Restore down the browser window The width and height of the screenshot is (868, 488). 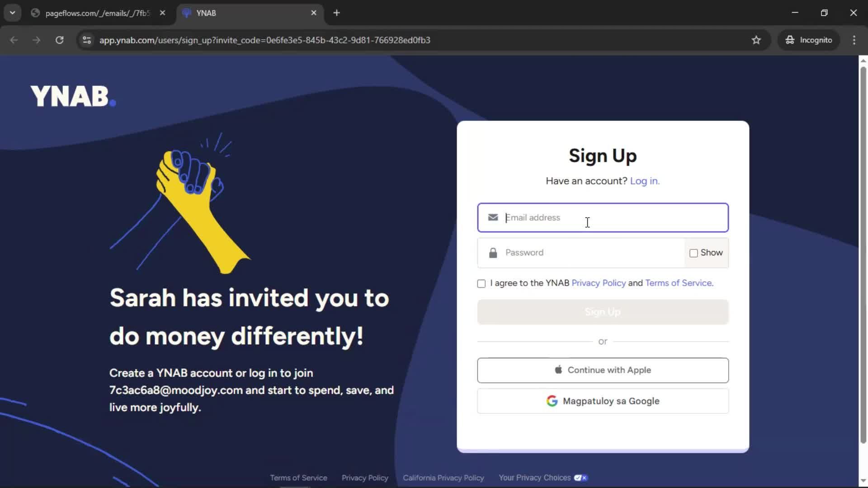(x=824, y=13)
